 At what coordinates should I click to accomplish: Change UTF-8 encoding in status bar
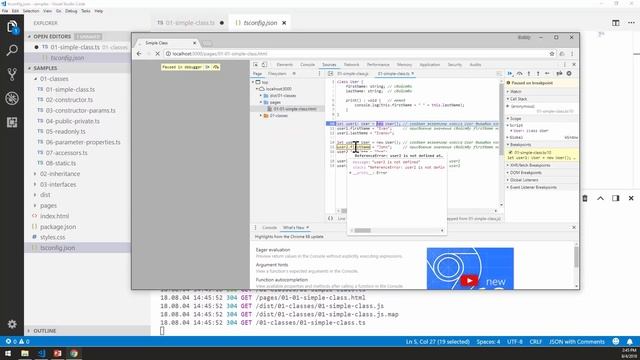click(515, 342)
